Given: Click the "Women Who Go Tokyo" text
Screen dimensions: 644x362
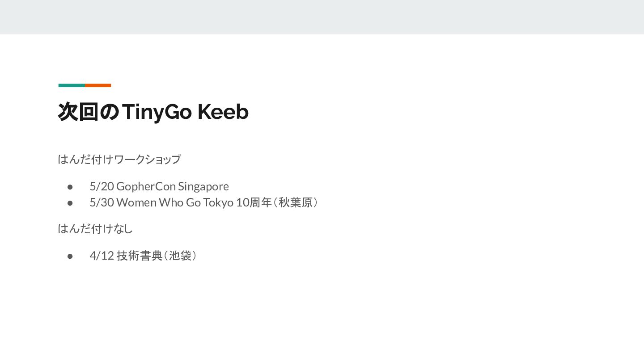Looking at the screenshot, I should pyautogui.click(x=175, y=203).
